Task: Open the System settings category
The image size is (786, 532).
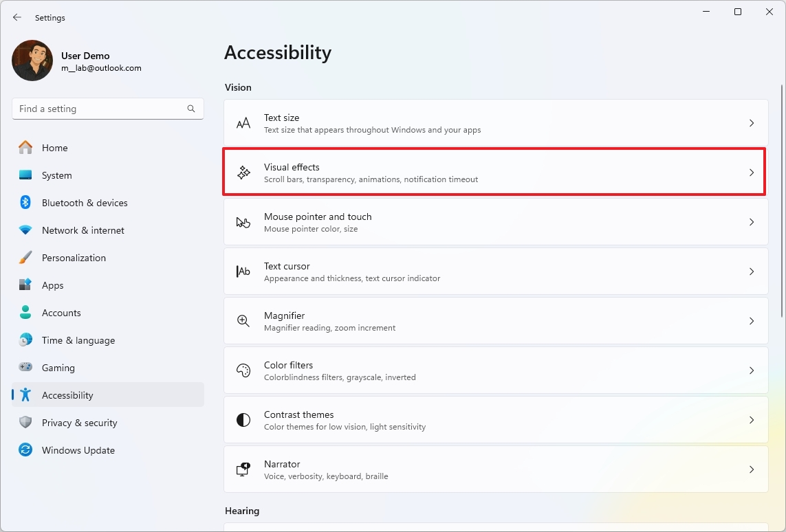Action: pos(56,175)
